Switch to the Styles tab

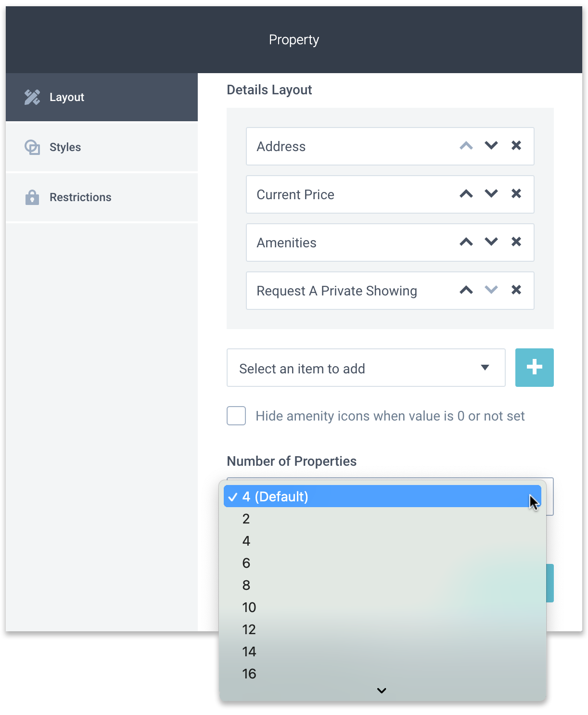coord(65,147)
